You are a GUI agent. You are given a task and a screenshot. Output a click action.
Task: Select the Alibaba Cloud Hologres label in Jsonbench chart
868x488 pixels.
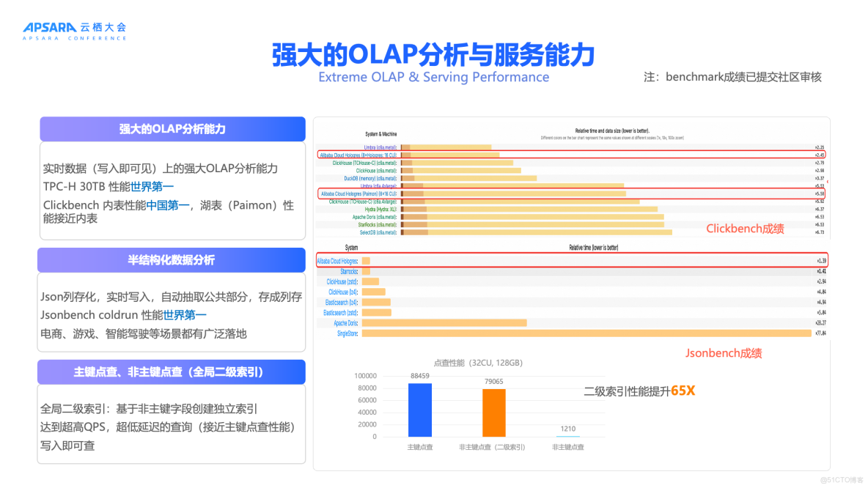click(337, 261)
